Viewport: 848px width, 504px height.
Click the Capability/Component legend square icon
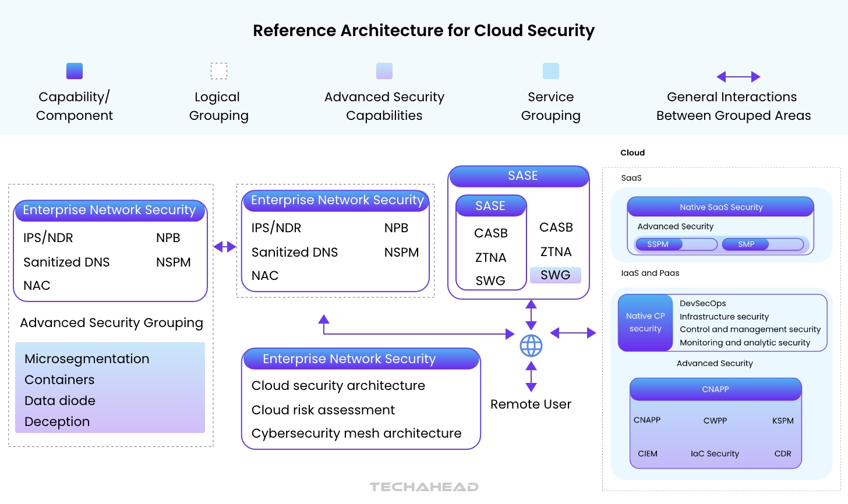pyautogui.click(x=75, y=71)
